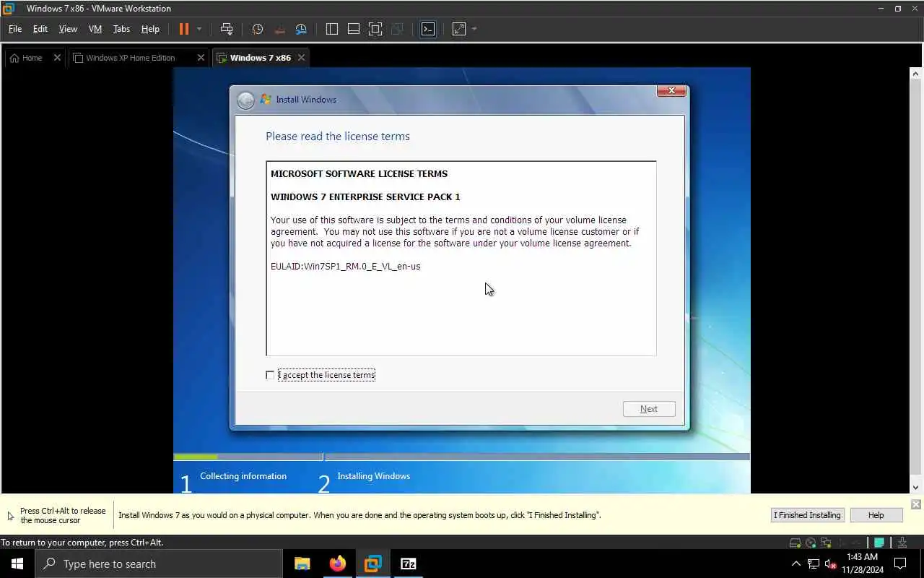This screenshot has height=578, width=924.
Task: Open the snapshot manager
Action: pyautogui.click(x=301, y=29)
